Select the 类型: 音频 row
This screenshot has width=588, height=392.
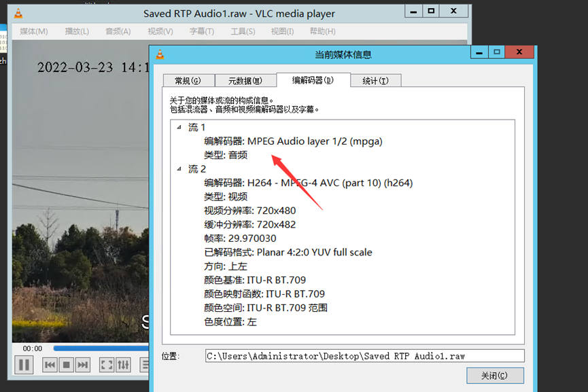226,155
